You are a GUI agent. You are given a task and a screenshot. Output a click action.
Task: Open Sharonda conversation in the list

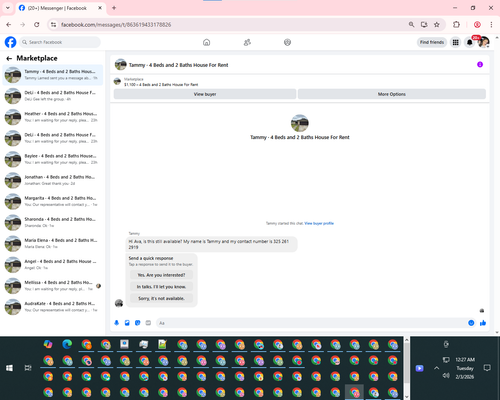53,222
